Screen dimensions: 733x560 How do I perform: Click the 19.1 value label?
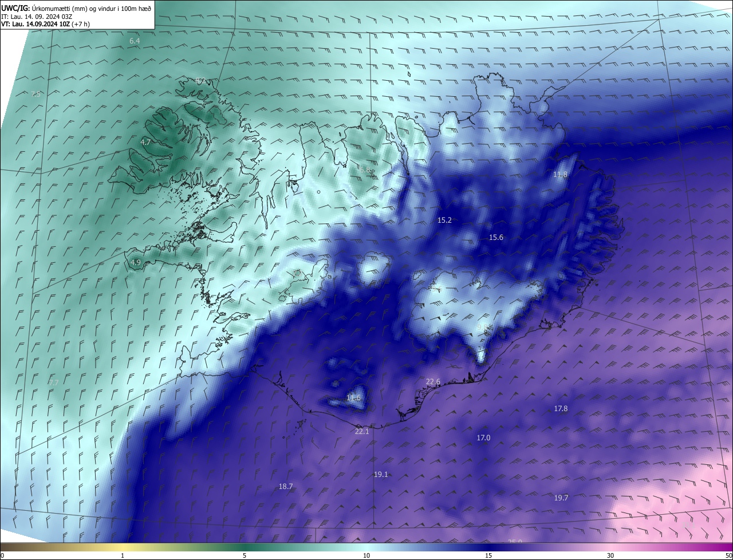(381, 474)
